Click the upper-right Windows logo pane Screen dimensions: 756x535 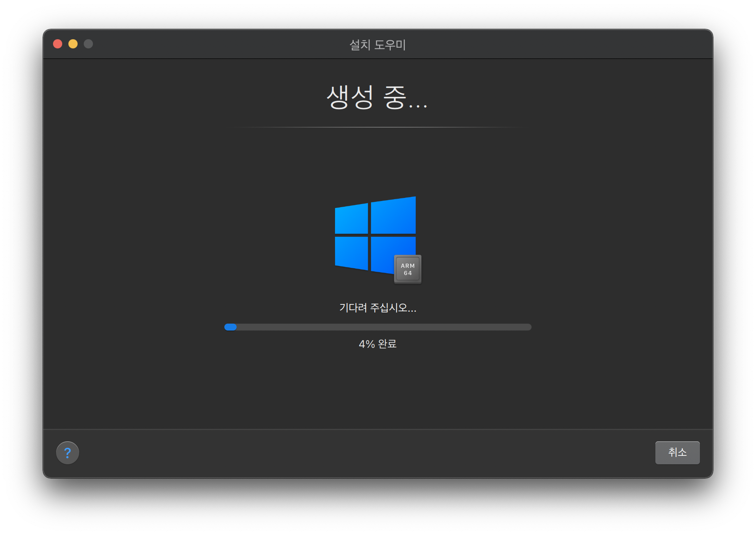[393, 216]
